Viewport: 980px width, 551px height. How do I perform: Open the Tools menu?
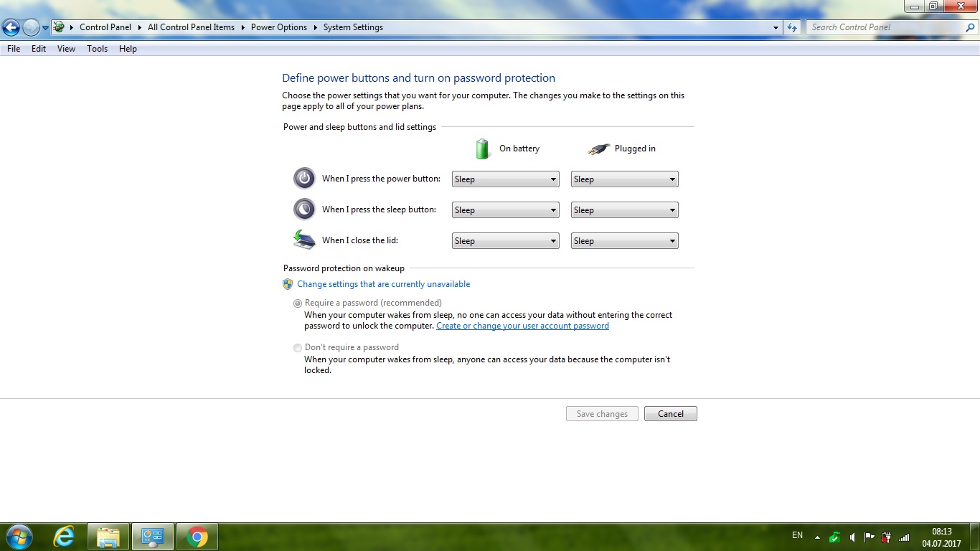(x=97, y=49)
